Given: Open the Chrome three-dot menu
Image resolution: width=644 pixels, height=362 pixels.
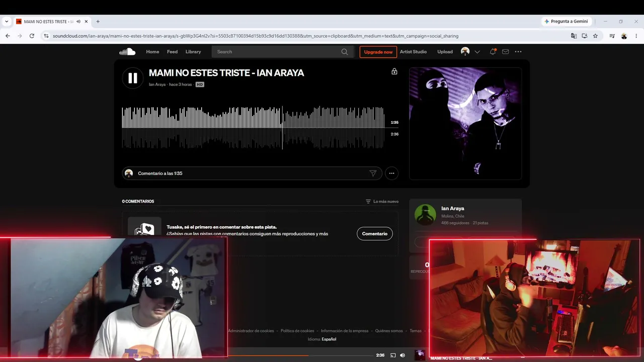Looking at the screenshot, I should point(636,36).
